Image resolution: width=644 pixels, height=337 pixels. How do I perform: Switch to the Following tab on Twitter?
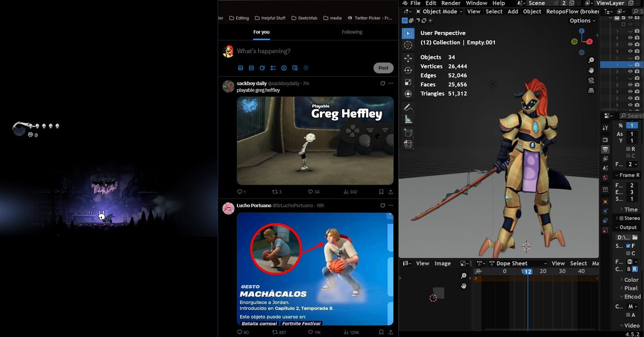click(x=352, y=32)
